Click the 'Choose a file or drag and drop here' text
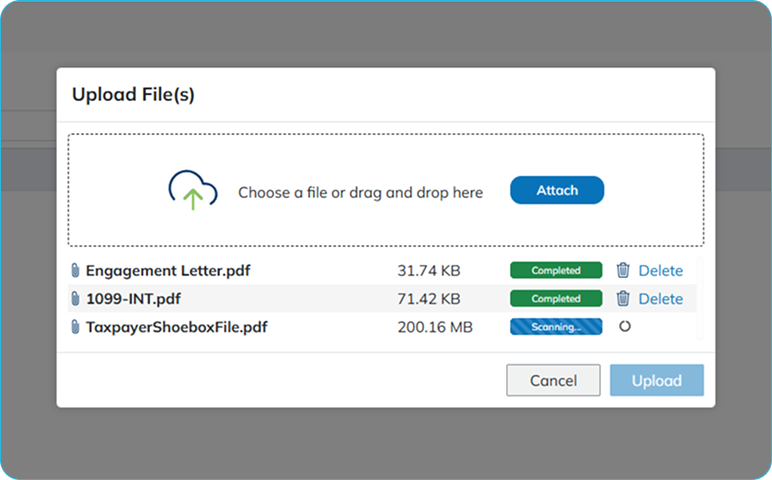Screen dimensions: 772x480 360,192
